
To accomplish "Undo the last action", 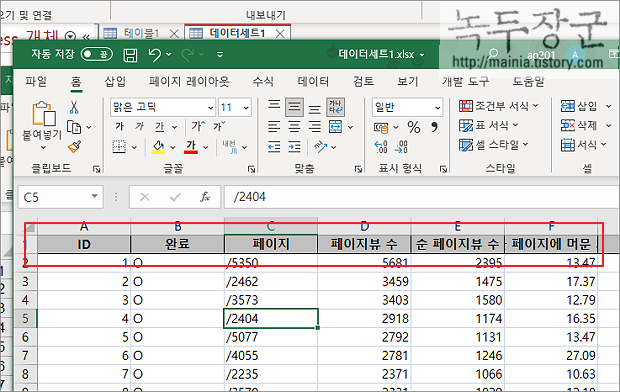I will (155, 55).
